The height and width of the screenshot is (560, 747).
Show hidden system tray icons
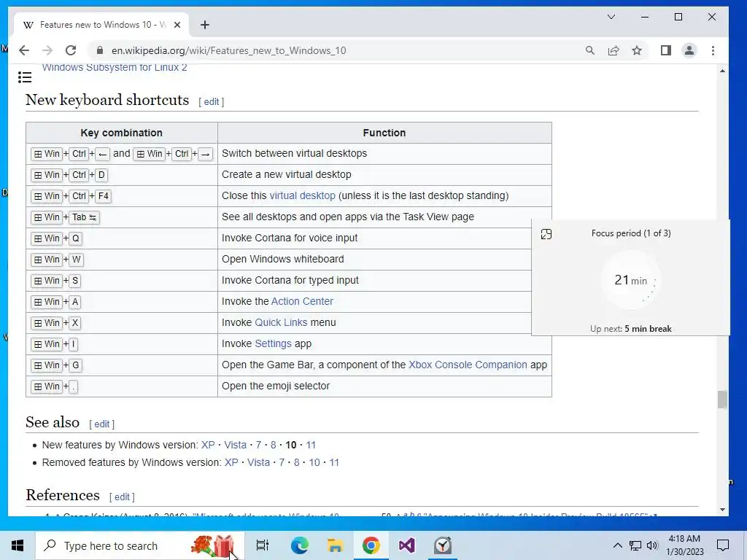pyautogui.click(x=617, y=545)
